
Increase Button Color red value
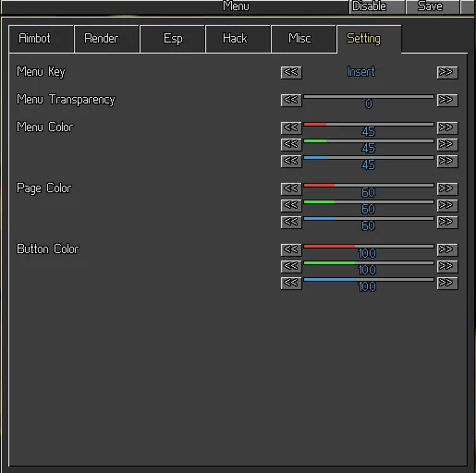coord(447,249)
